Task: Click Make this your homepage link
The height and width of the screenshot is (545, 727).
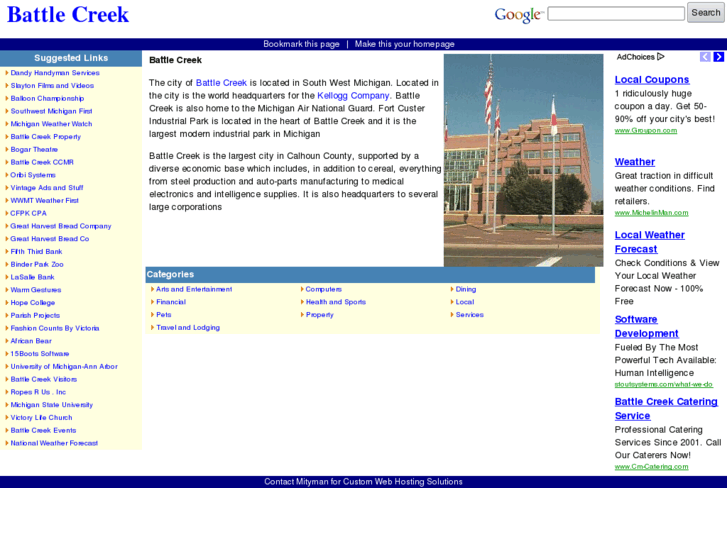Action: tap(404, 44)
